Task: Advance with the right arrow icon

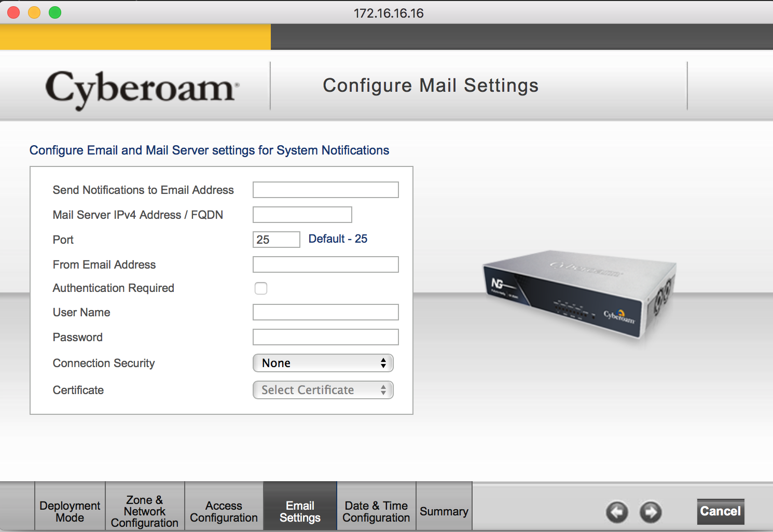Action: click(651, 512)
